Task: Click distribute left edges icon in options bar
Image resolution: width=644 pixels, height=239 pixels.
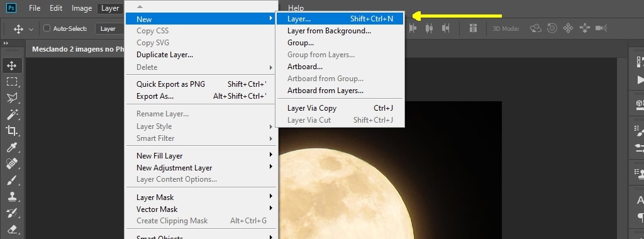Action: (413, 28)
